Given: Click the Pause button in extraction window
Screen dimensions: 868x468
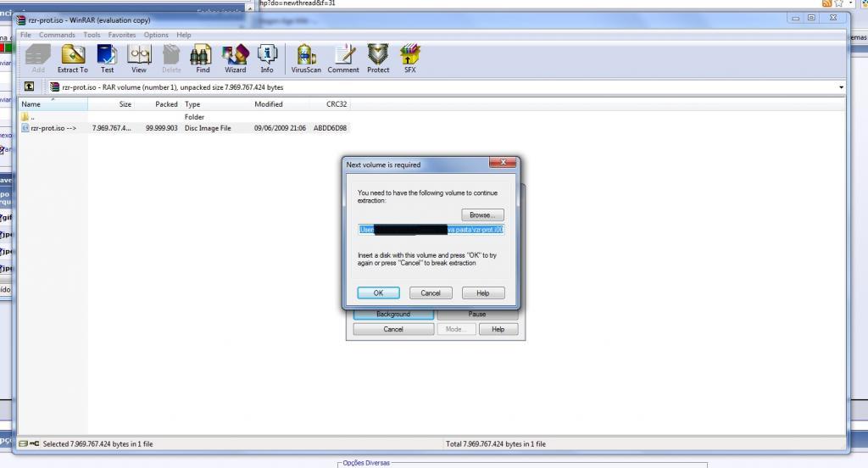Looking at the screenshot, I should tap(477, 314).
